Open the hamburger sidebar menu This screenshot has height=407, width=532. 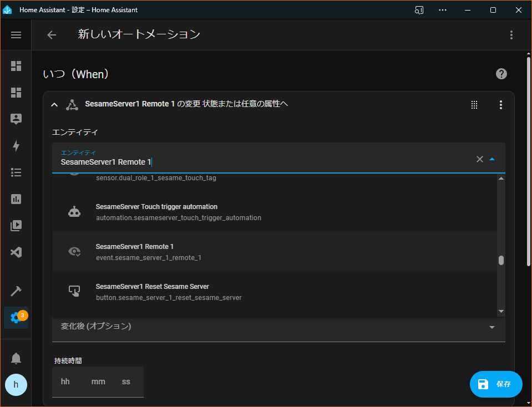click(x=16, y=35)
